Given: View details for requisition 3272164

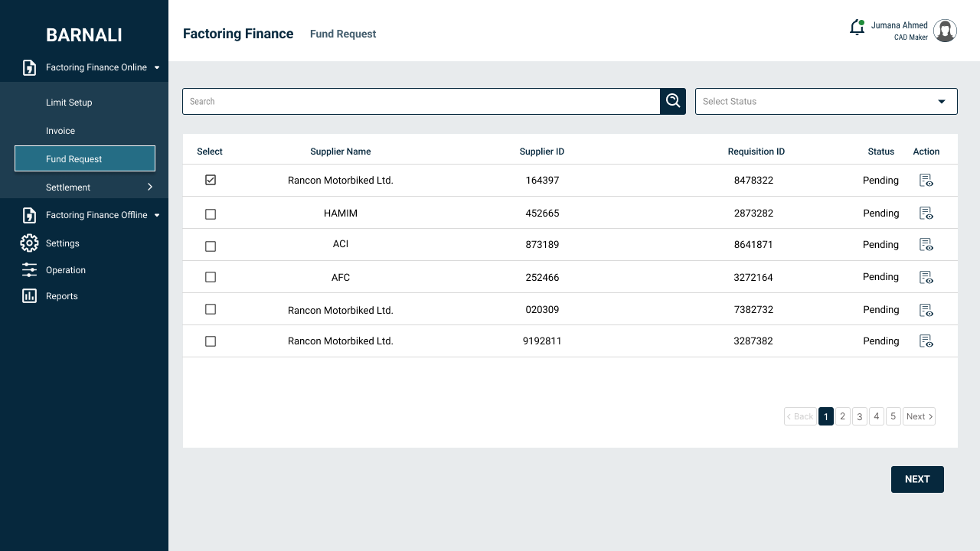Looking at the screenshot, I should [x=926, y=277].
